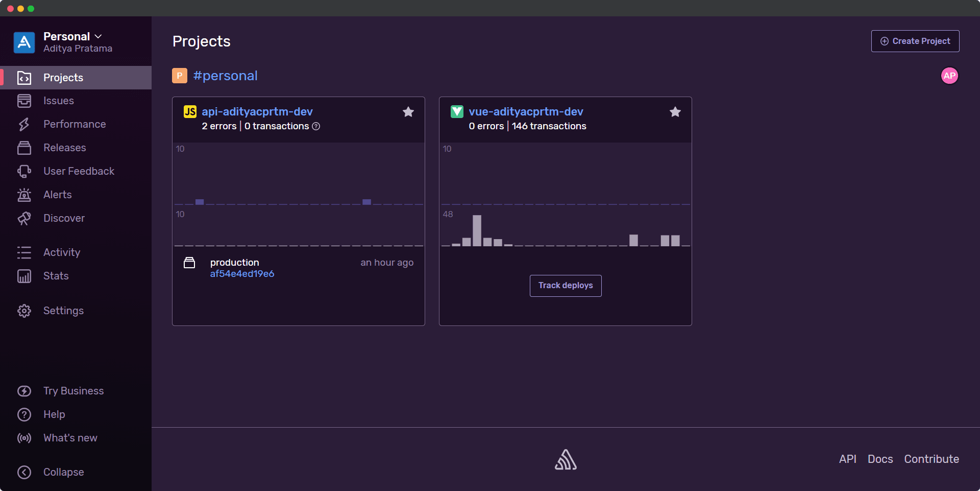This screenshot has width=980, height=491.
Task: Select Releases in the sidebar
Action: (x=76, y=148)
